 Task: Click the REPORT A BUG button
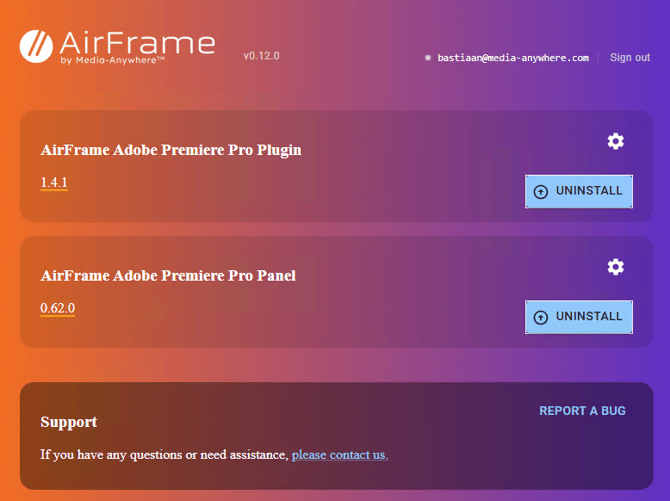click(x=582, y=411)
